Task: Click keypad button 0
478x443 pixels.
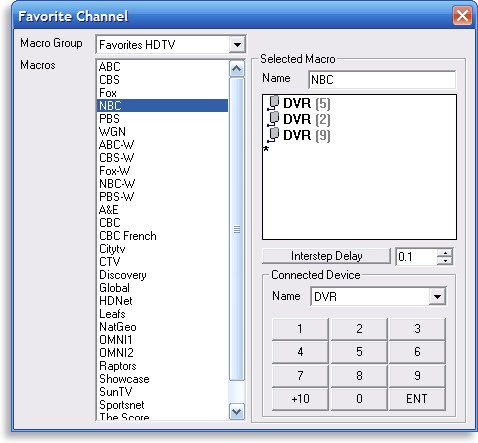Action: click(359, 399)
